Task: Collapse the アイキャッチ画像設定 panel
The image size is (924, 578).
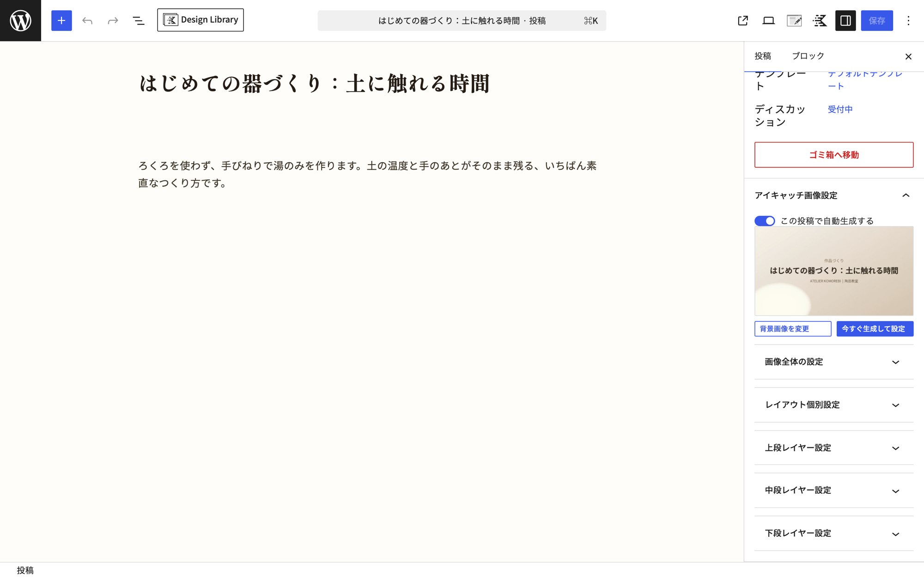Action: click(x=834, y=195)
